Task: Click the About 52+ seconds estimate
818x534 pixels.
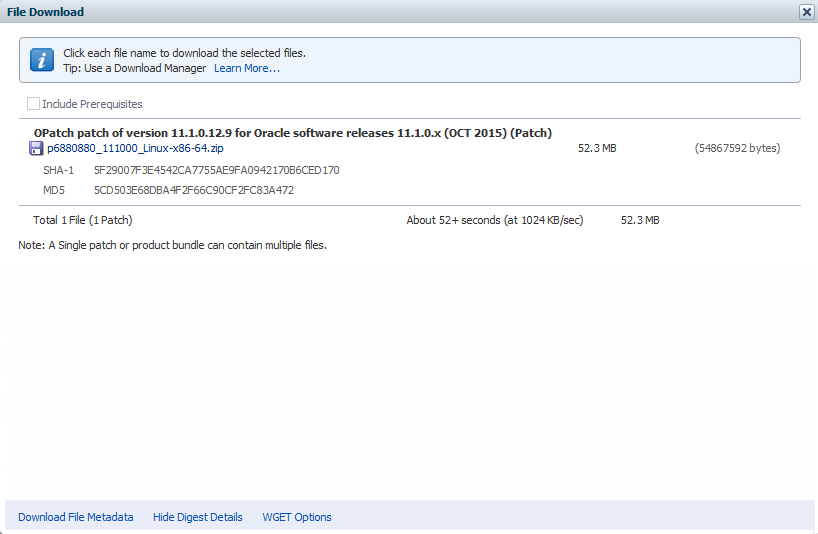Action: 495,220
